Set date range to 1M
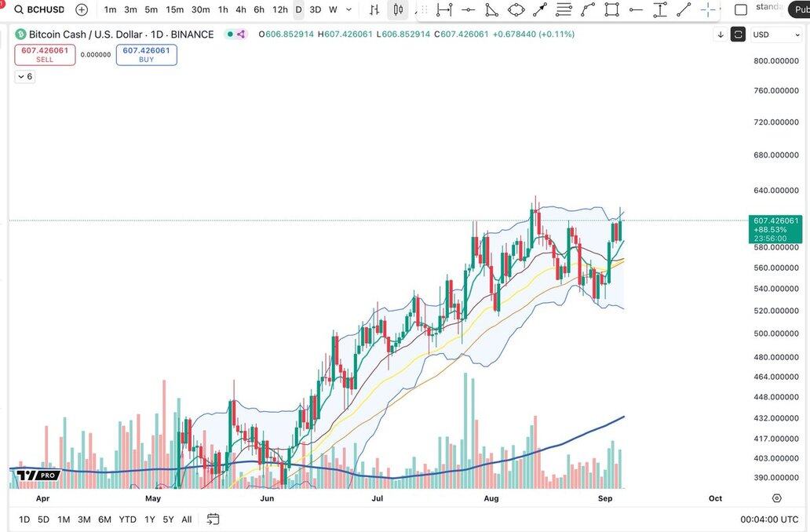This screenshot has height=532, width=810. pos(64,519)
